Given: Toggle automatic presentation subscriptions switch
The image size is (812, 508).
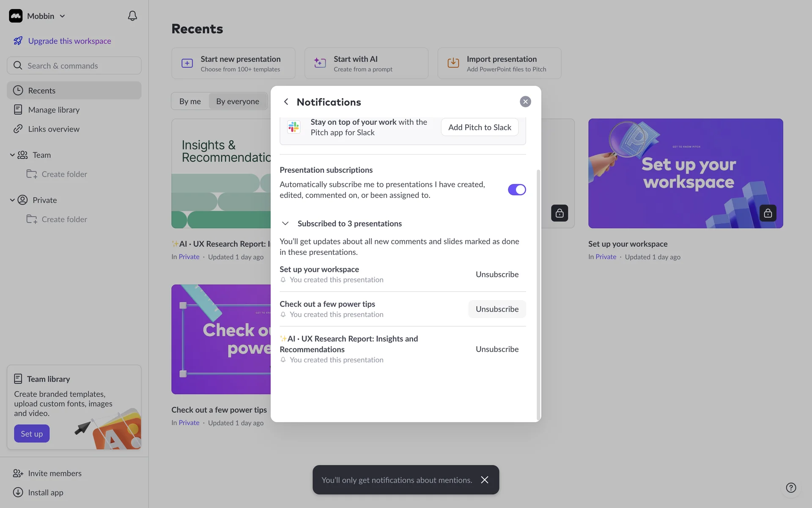Looking at the screenshot, I should 516,190.
